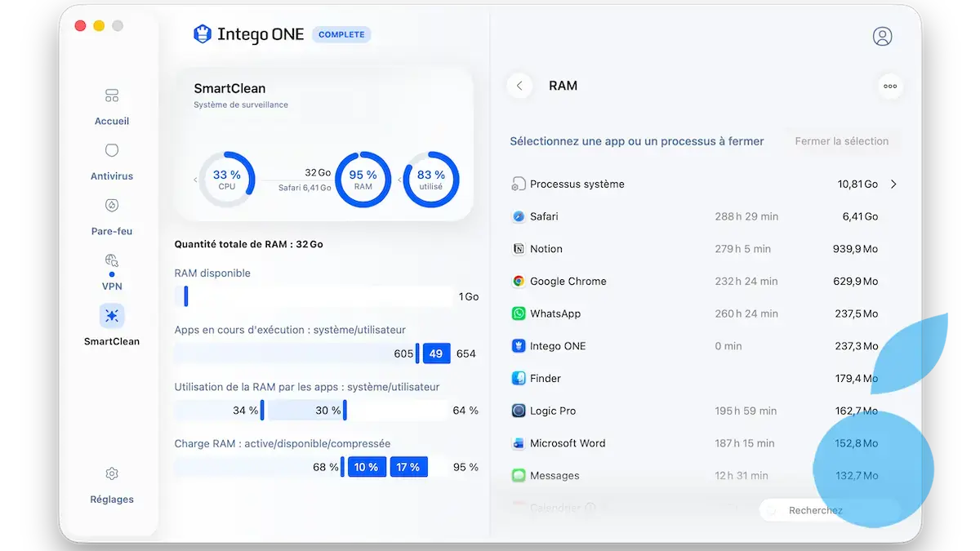Click the Safari 6,41 Go summary label
Screen dimensions: 980x551
(305, 188)
